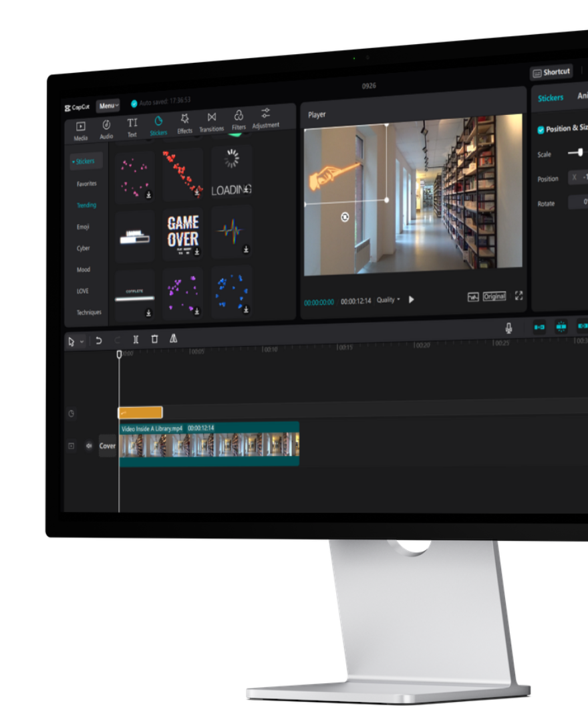Screen dimensions: 588x722
Task: Click the Delete trash icon
Action: click(x=154, y=339)
